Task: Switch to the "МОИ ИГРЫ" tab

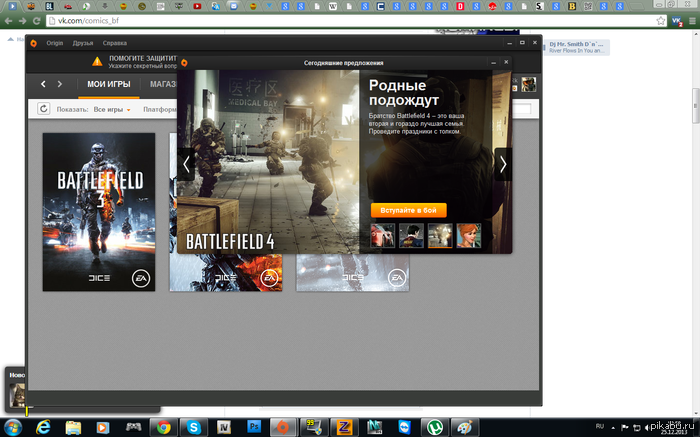Action: (109, 84)
